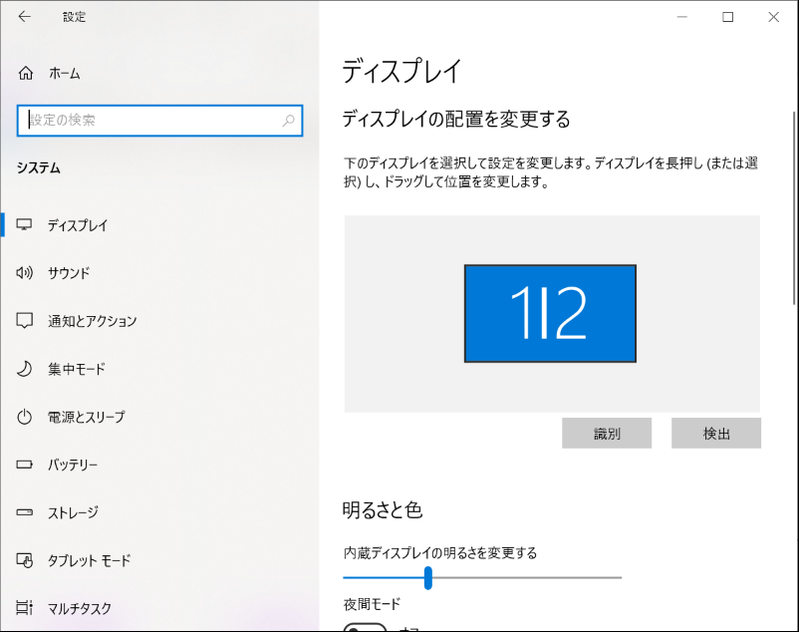Viewport: 800px width, 632px height.
Task: Select the 1|2 display thumbnail
Action: 550,313
